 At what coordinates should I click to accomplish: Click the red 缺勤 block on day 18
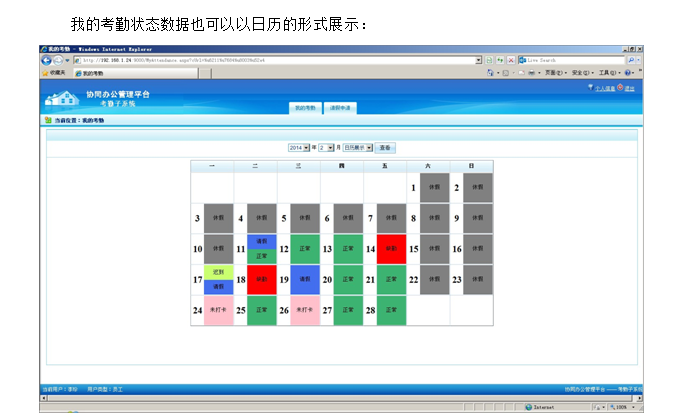tap(262, 279)
